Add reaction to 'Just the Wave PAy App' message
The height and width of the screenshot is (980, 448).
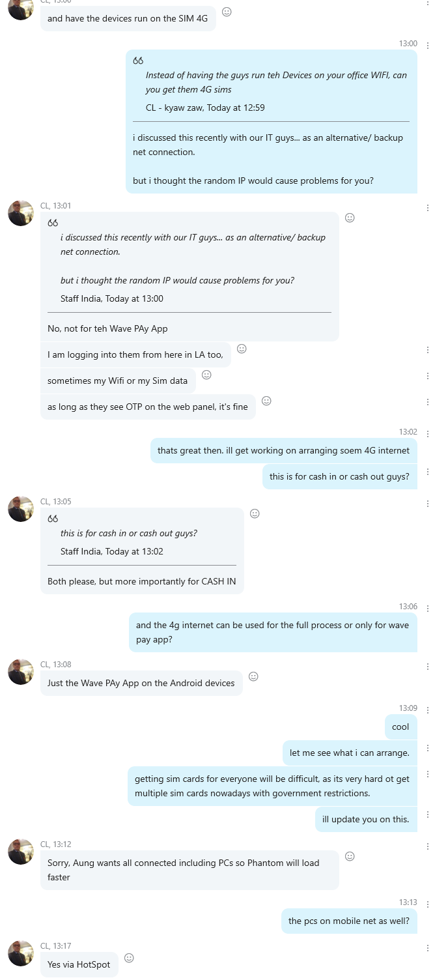click(x=254, y=676)
